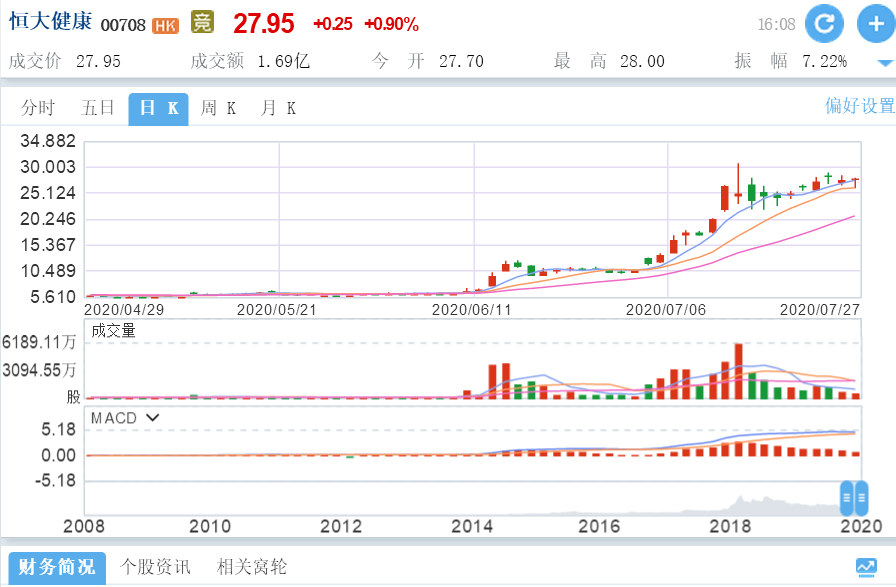Click 成交额 value 1.69亿
The height and width of the screenshot is (587, 896).
[x=283, y=61]
